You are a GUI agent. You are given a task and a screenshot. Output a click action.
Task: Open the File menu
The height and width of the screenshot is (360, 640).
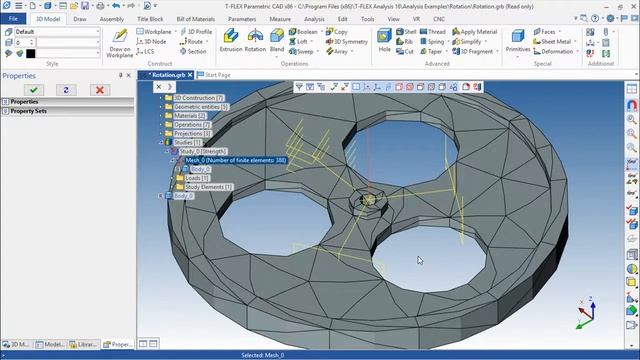point(13,19)
